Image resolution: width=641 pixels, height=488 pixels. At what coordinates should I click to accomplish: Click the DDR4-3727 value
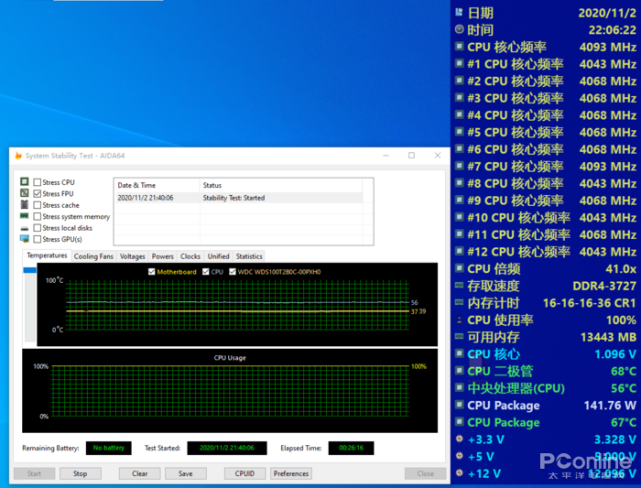[x=604, y=286]
